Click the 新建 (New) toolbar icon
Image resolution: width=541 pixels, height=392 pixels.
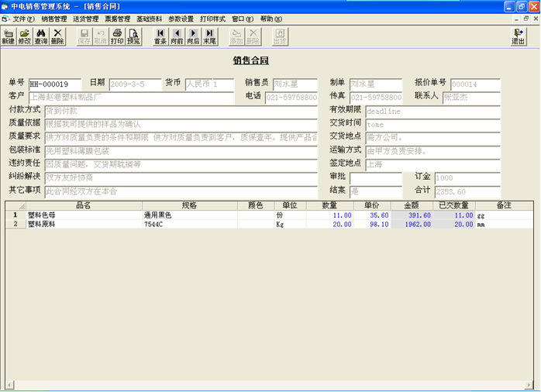click(x=9, y=36)
